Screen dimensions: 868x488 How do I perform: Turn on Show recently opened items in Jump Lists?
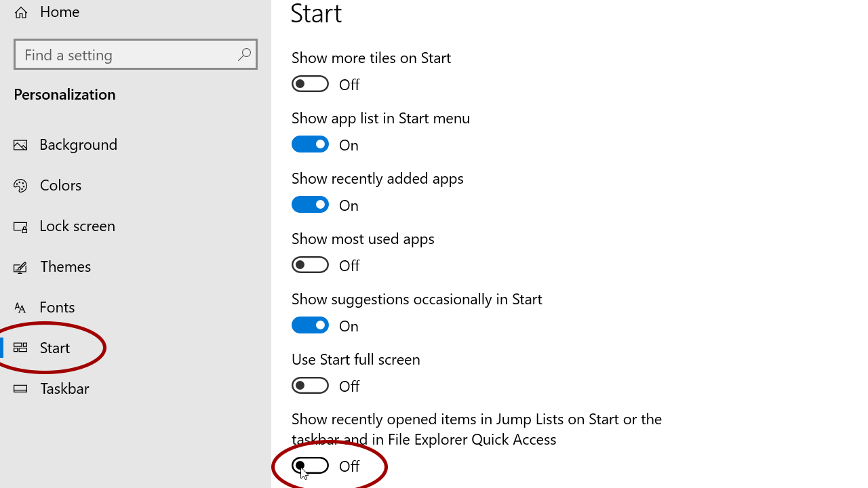[x=310, y=465]
